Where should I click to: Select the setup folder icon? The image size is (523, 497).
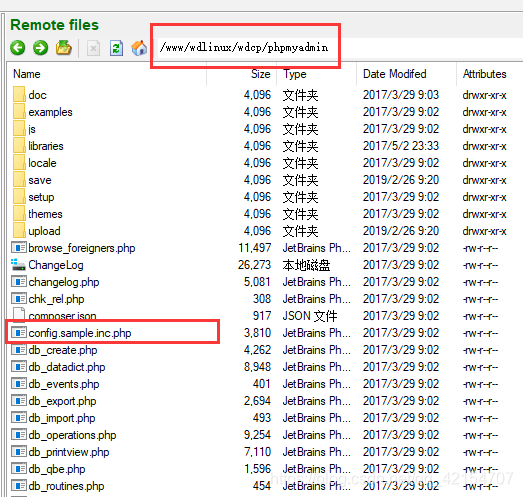pos(19,196)
